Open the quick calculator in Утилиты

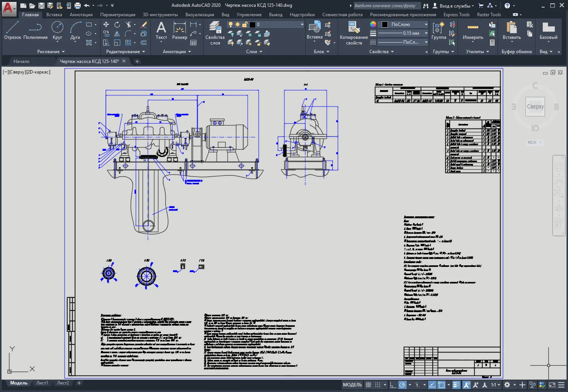pyautogui.click(x=492, y=43)
